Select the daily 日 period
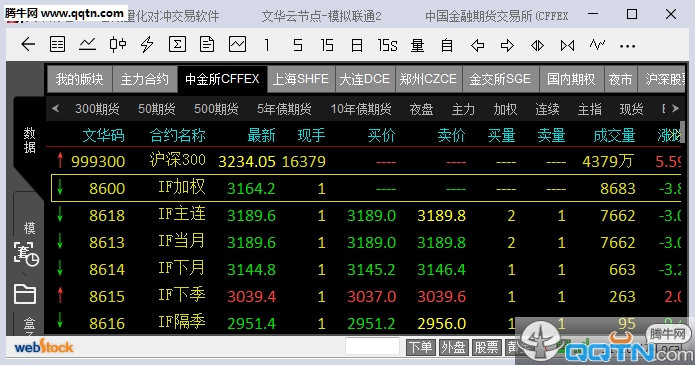 tap(357, 45)
